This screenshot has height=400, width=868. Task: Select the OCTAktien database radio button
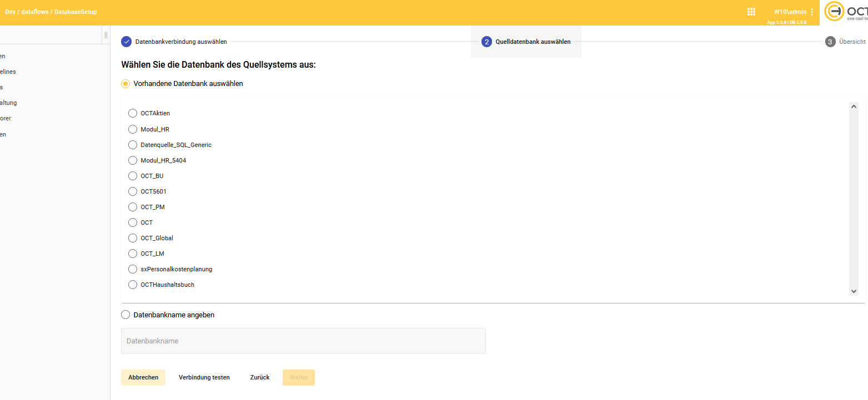(x=133, y=113)
